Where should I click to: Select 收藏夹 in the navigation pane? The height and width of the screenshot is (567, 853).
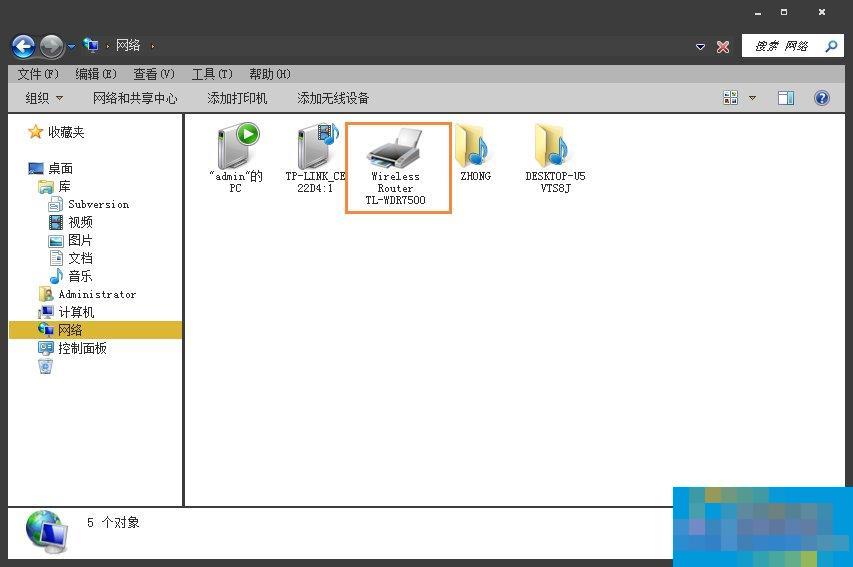[x=66, y=132]
